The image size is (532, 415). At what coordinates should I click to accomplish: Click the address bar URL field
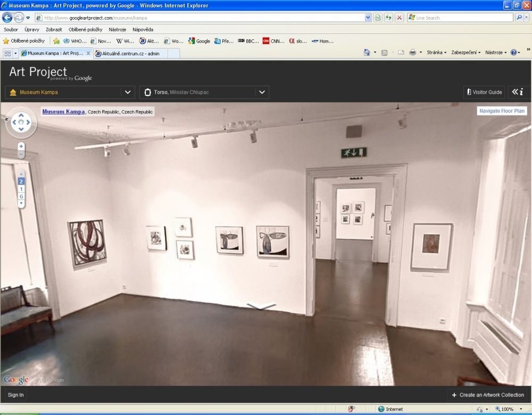pyautogui.click(x=199, y=18)
